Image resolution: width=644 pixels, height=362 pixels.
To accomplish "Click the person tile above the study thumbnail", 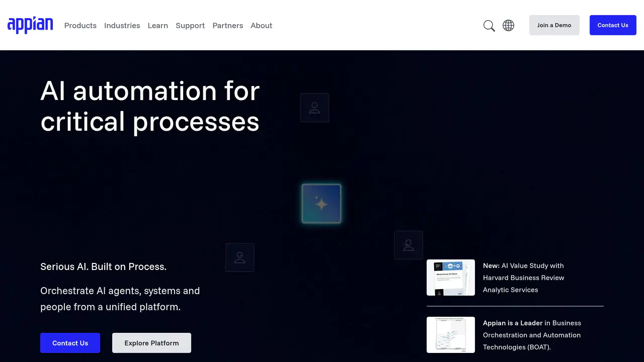I will pyautogui.click(x=409, y=245).
